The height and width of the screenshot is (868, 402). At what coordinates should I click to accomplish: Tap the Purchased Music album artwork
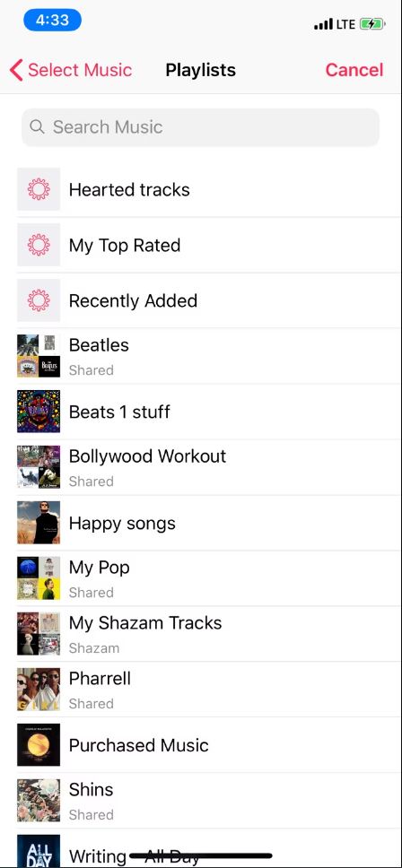pyautogui.click(x=39, y=744)
